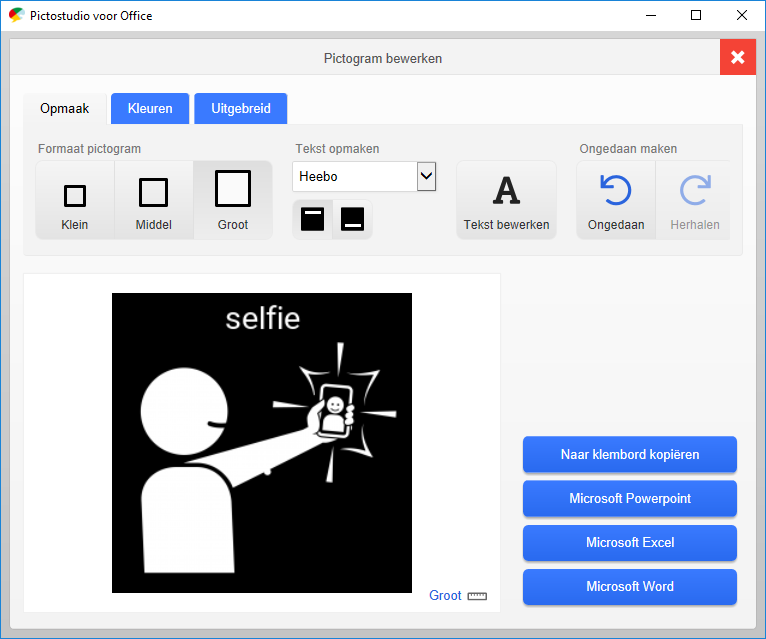Open the Heebo font dropdown arrow
The height and width of the screenshot is (639, 766).
coord(426,176)
